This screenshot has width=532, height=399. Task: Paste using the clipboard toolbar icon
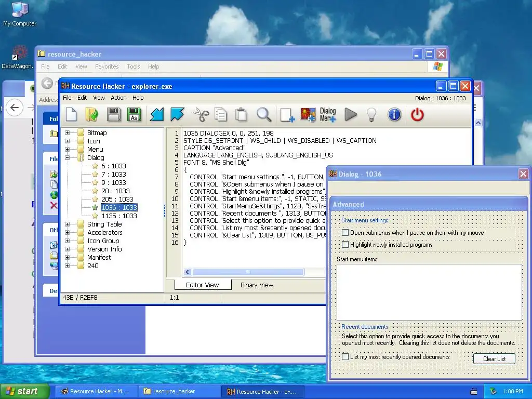pos(241,114)
